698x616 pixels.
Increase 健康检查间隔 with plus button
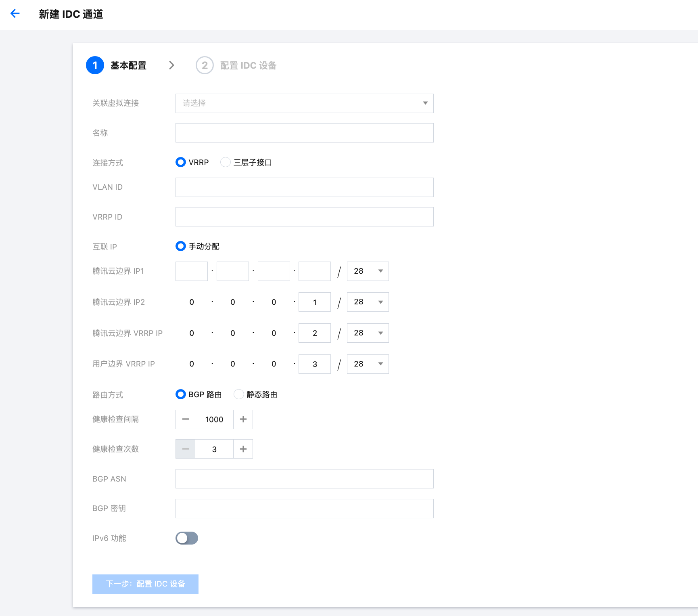tap(243, 419)
